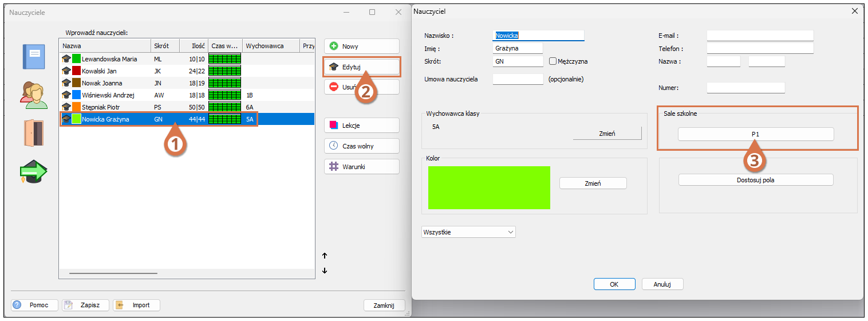Open Czas wolny time-off settings
The height and width of the screenshot is (321, 868).
tap(362, 146)
